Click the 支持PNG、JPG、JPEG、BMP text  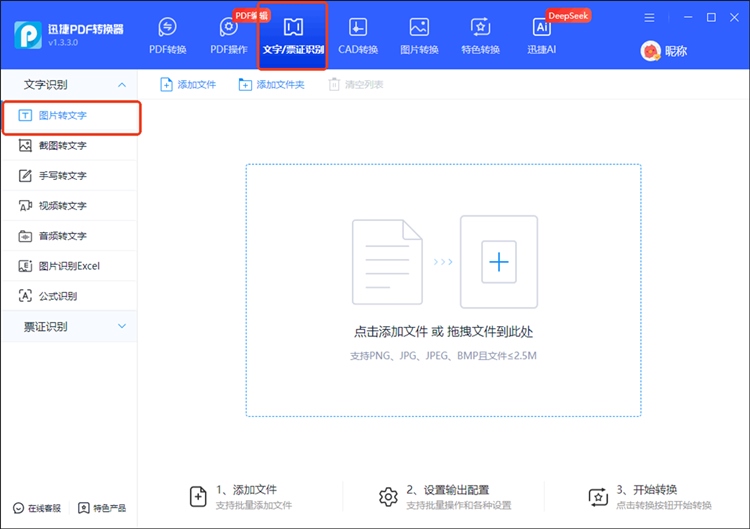443,356
